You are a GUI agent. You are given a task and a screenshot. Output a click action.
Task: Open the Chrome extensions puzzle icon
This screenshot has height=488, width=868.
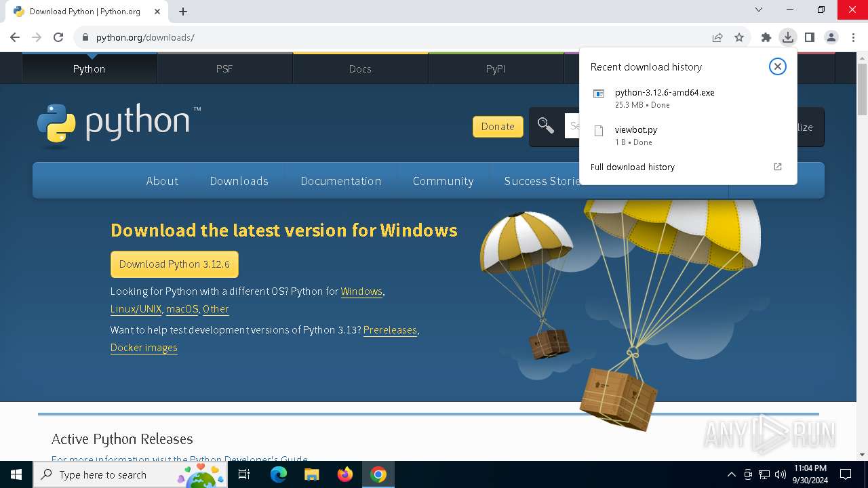(x=766, y=37)
